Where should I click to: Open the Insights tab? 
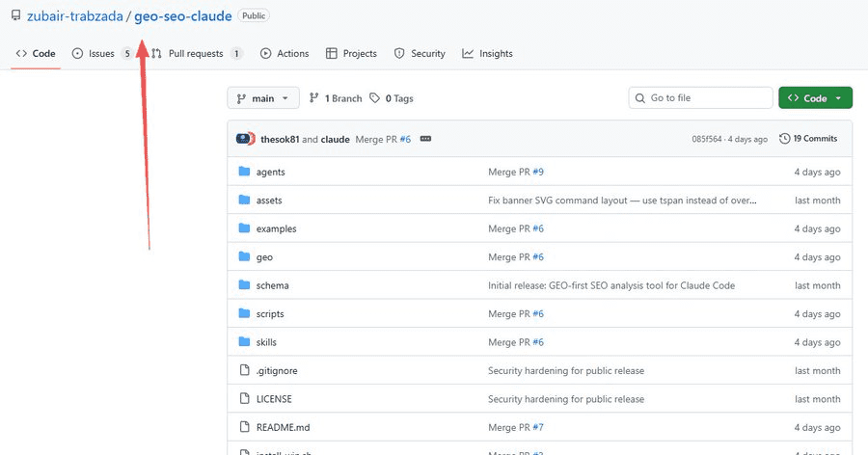[x=488, y=54]
